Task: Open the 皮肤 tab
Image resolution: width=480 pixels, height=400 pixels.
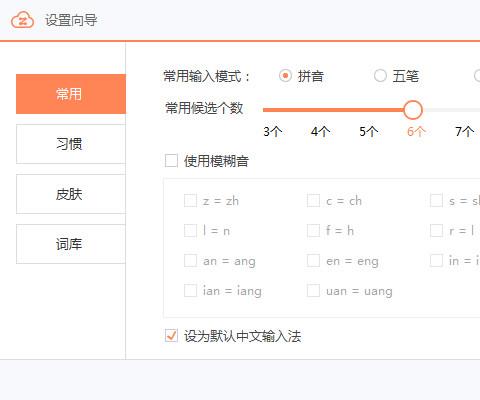Action: 71,194
